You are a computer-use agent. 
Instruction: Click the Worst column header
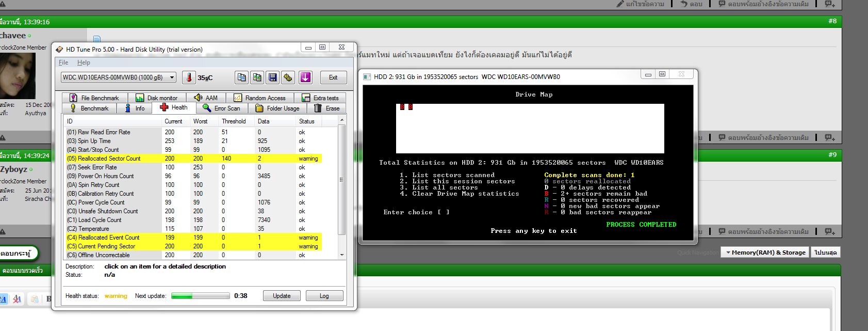(204, 121)
